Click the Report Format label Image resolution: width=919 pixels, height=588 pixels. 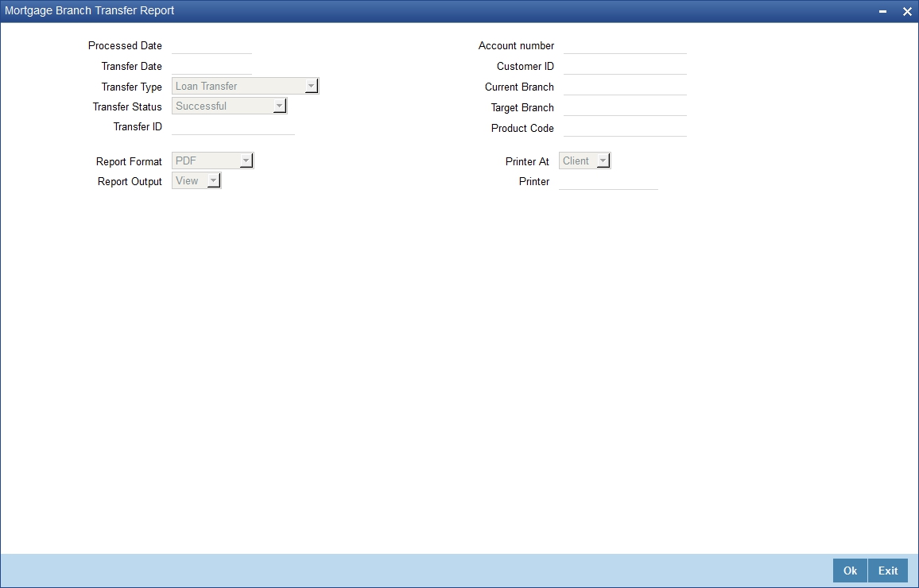pyautogui.click(x=129, y=161)
